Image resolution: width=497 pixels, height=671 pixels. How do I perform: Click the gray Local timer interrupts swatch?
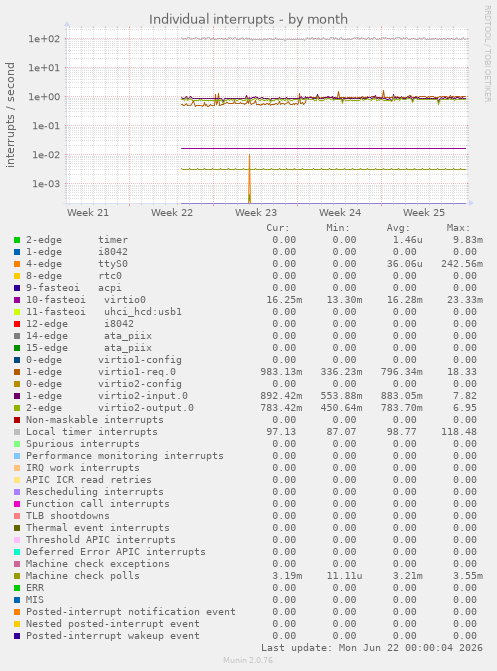pyautogui.click(x=17, y=432)
